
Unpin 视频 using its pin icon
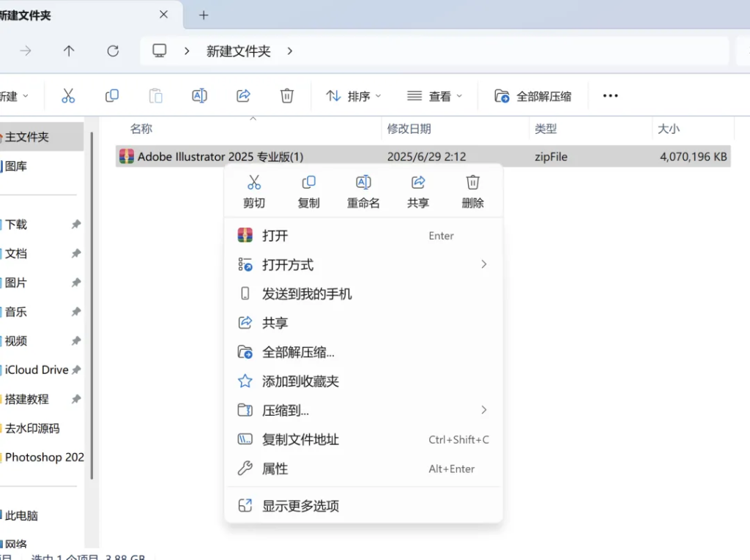coord(76,341)
